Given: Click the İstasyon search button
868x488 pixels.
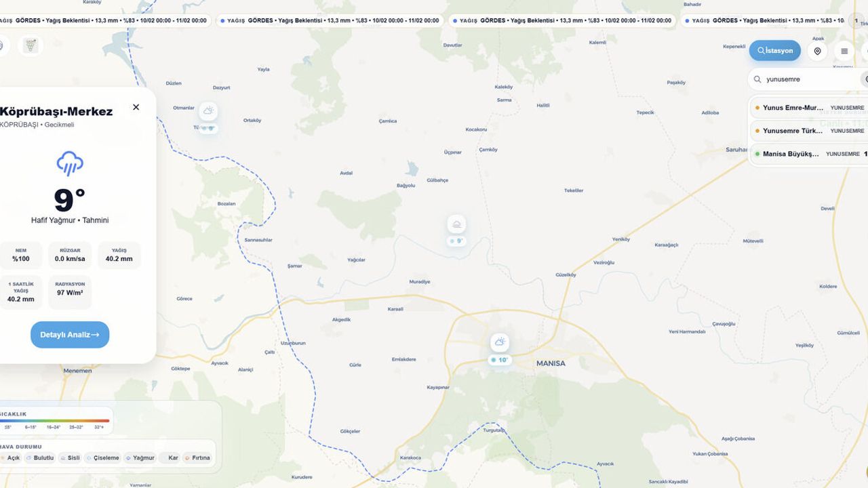Looking at the screenshot, I should pyautogui.click(x=775, y=51).
